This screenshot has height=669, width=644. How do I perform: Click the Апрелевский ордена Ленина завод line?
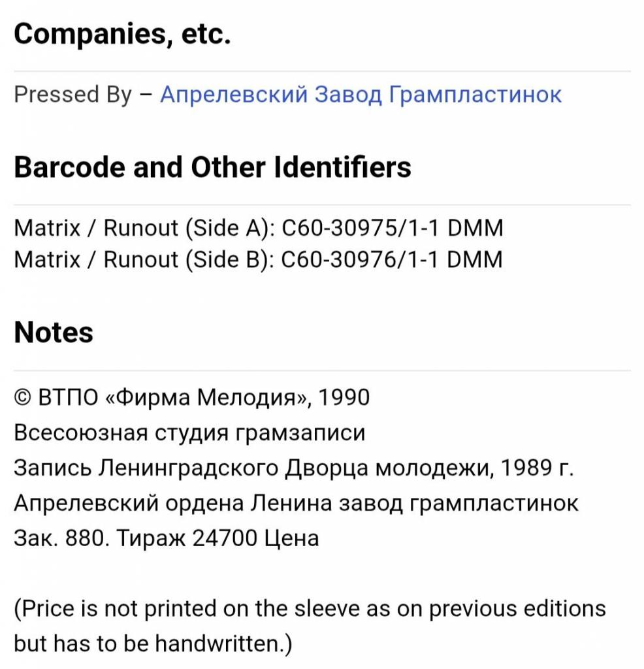tap(296, 503)
